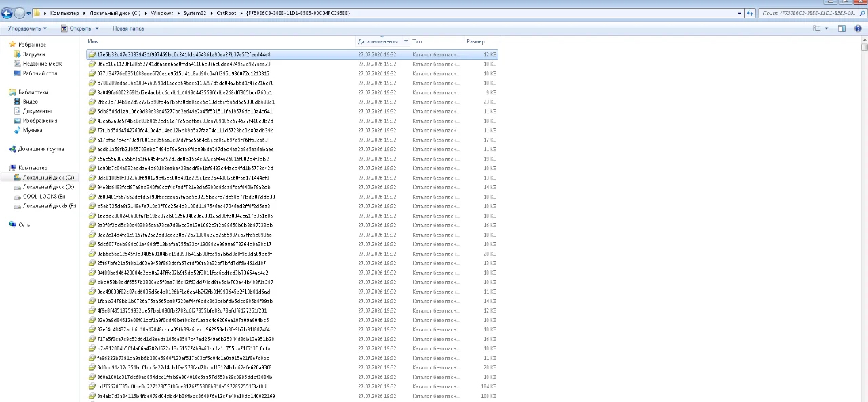Click the vertical scrollbar thumb
This screenshot has width=868, height=402.
coord(865,47)
